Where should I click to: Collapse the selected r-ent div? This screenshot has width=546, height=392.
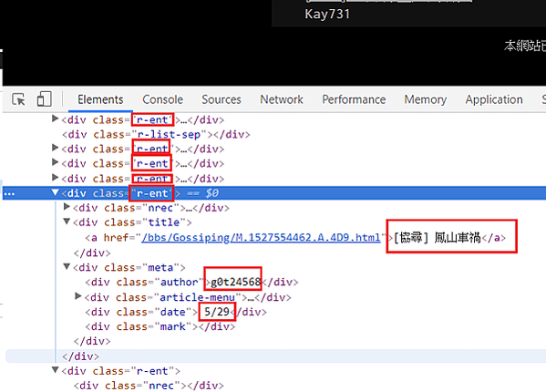[x=55, y=192]
